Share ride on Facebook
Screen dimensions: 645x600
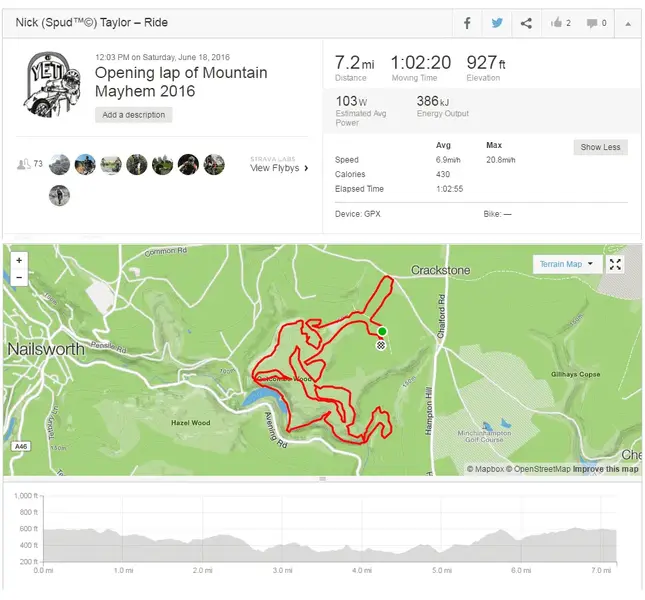coord(467,23)
